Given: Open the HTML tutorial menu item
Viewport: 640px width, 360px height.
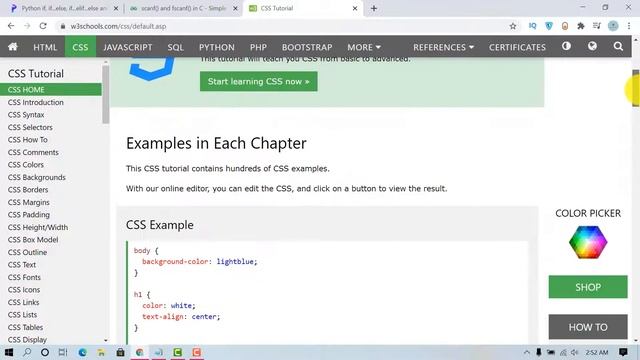Looking at the screenshot, I should [45, 47].
